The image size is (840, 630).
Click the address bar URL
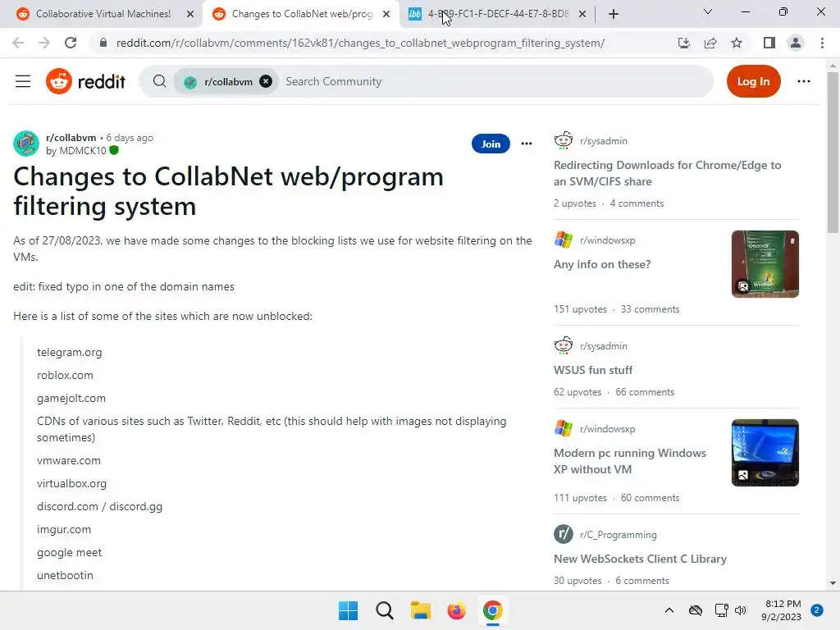point(361,43)
